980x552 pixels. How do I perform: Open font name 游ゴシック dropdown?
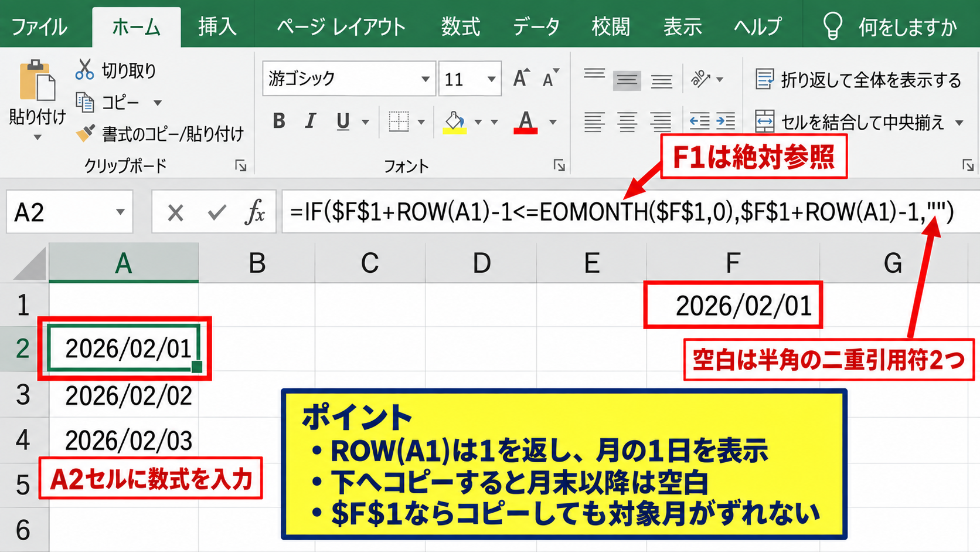[425, 79]
